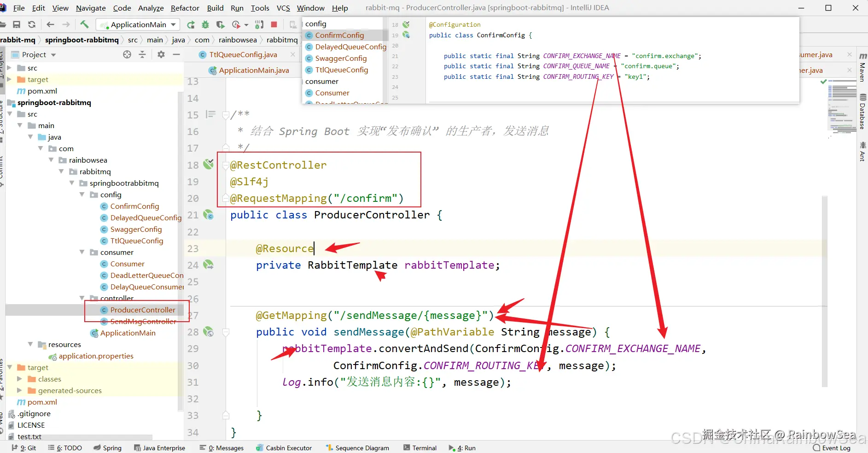Select application.properties in the Project tree
Image resolution: width=868 pixels, height=453 pixels.
point(96,356)
